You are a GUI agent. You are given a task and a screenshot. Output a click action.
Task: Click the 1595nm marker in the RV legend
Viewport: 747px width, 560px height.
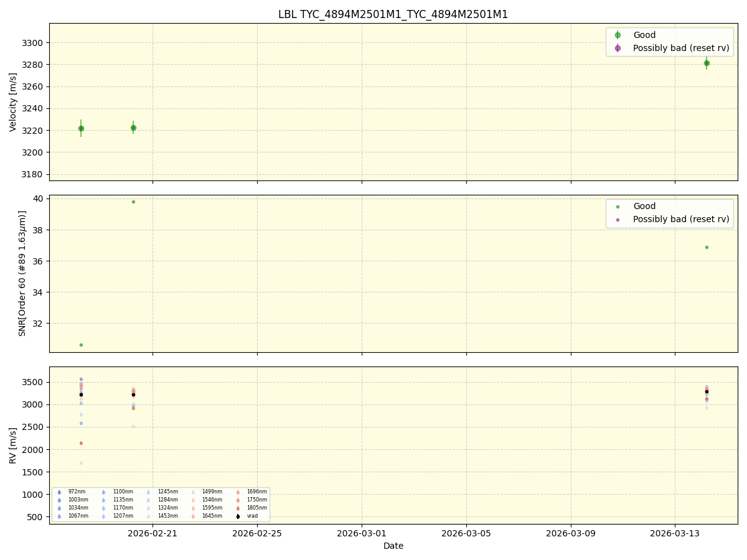[x=193, y=508]
